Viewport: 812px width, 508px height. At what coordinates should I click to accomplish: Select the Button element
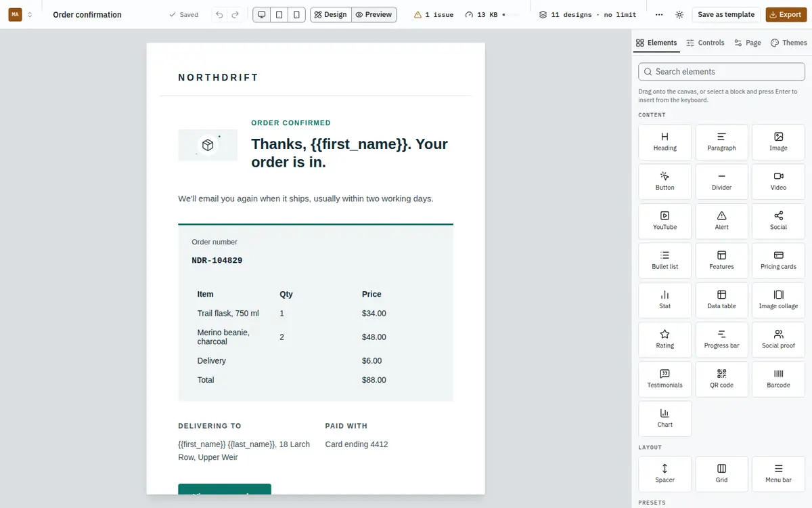point(665,182)
